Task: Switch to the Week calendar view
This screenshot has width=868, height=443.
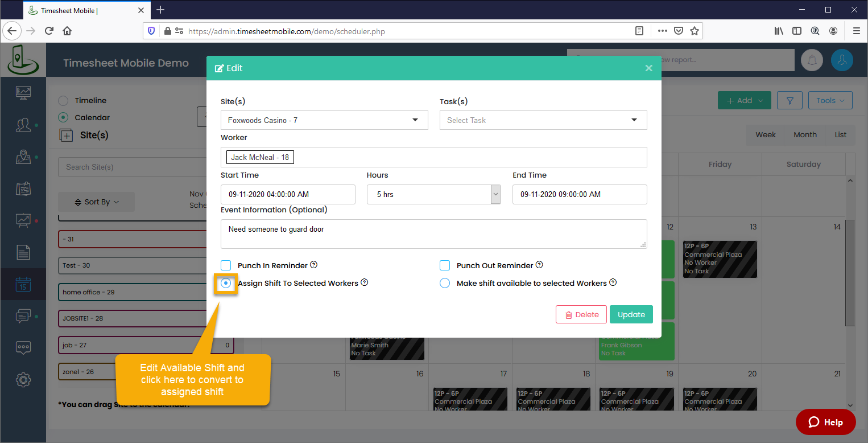Action: pos(765,135)
